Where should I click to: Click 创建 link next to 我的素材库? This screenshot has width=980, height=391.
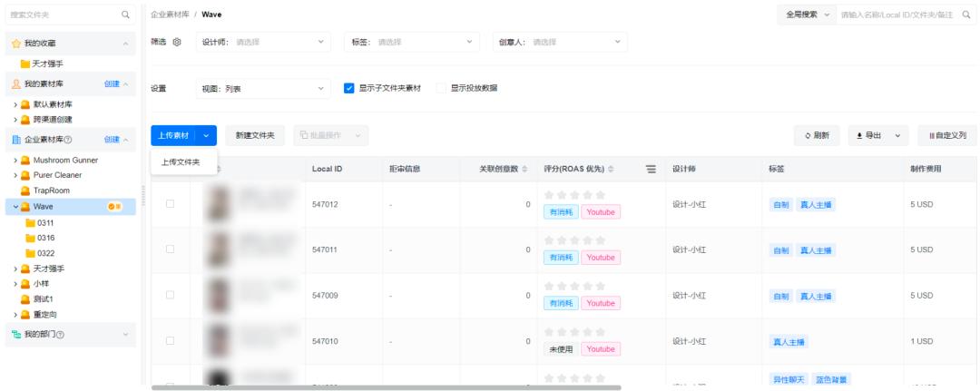(x=112, y=83)
